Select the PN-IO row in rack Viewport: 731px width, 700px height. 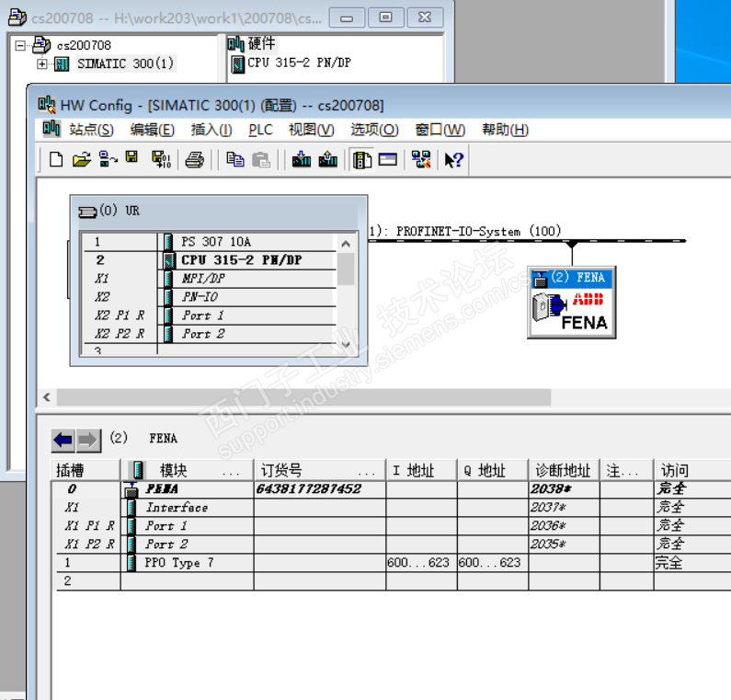coord(210,296)
